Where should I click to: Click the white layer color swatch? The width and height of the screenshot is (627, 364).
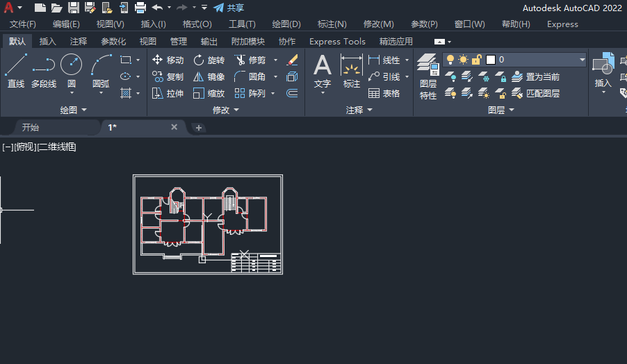[491, 60]
